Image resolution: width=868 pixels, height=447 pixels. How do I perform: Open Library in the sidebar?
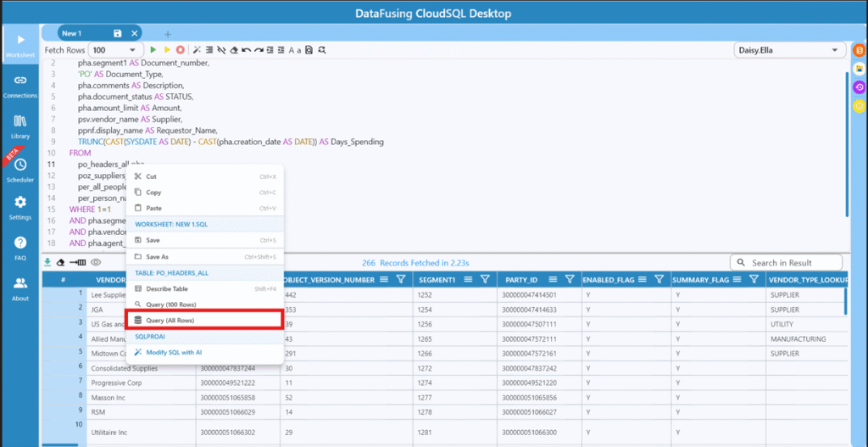click(x=20, y=126)
